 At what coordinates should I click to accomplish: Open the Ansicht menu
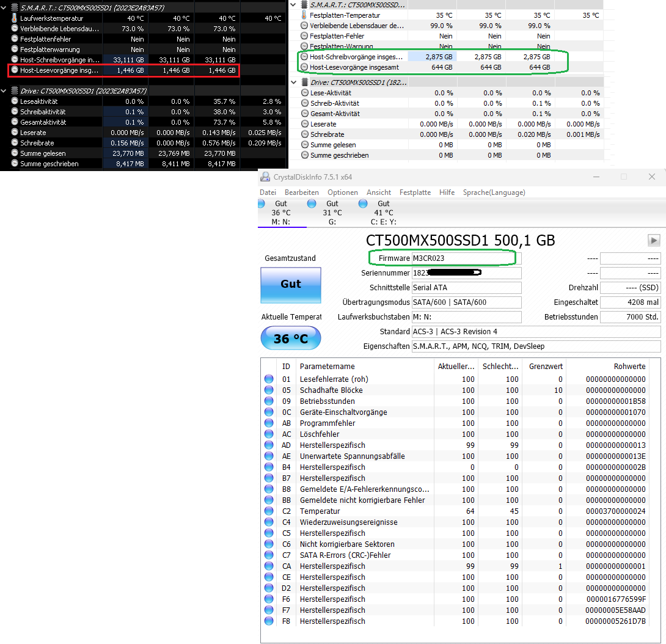pos(379,192)
